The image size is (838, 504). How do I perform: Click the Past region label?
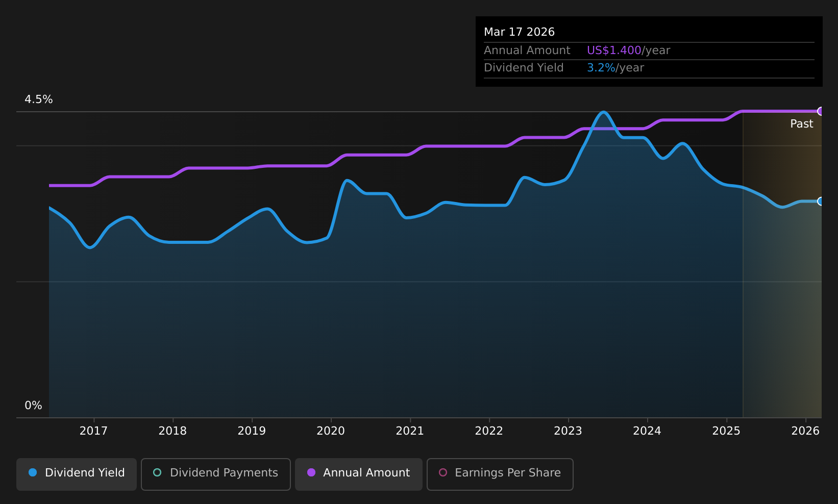[x=802, y=124]
